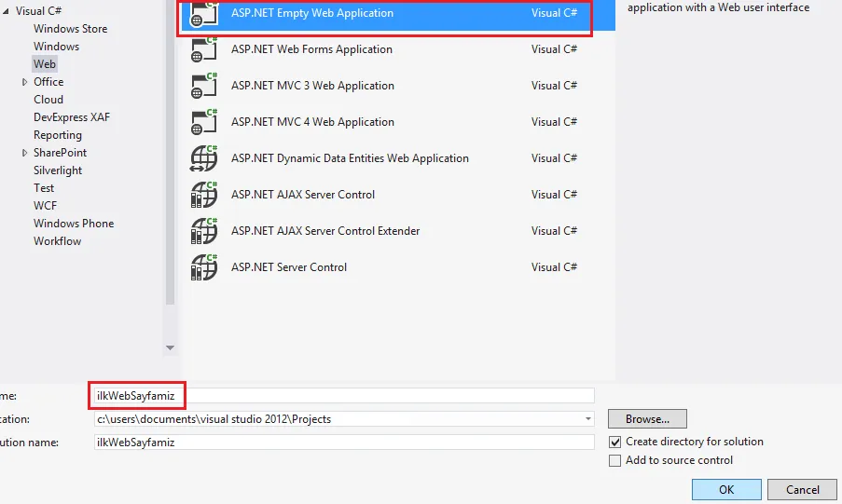Select Dynamic Data Entities Web Application icon
The height and width of the screenshot is (504, 842).
203,158
